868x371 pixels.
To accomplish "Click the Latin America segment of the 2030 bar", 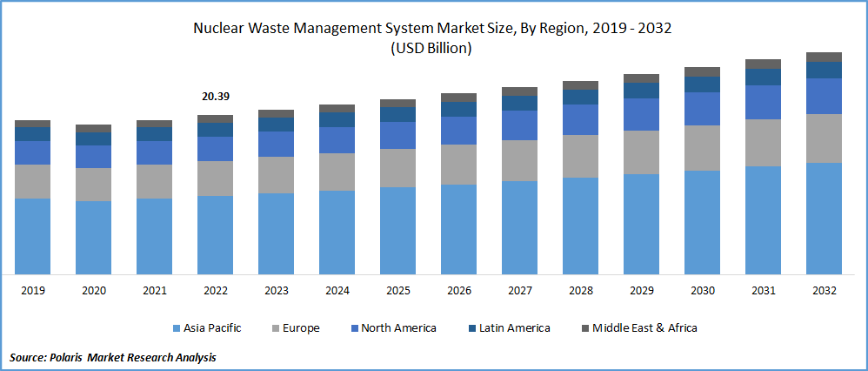I will click(x=702, y=84).
